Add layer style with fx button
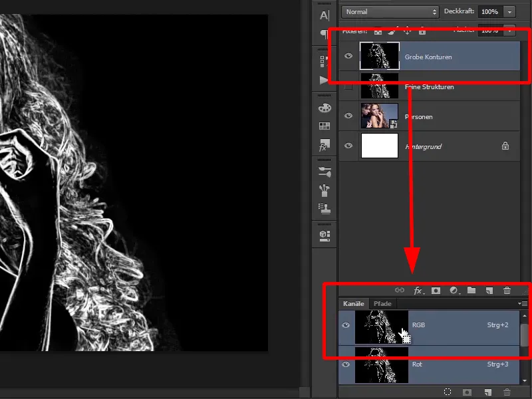This screenshot has height=399, width=532. pyautogui.click(x=418, y=291)
